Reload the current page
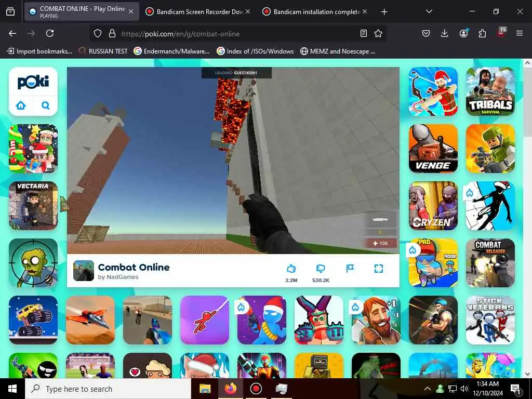This screenshot has height=399, width=532. click(50, 33)
